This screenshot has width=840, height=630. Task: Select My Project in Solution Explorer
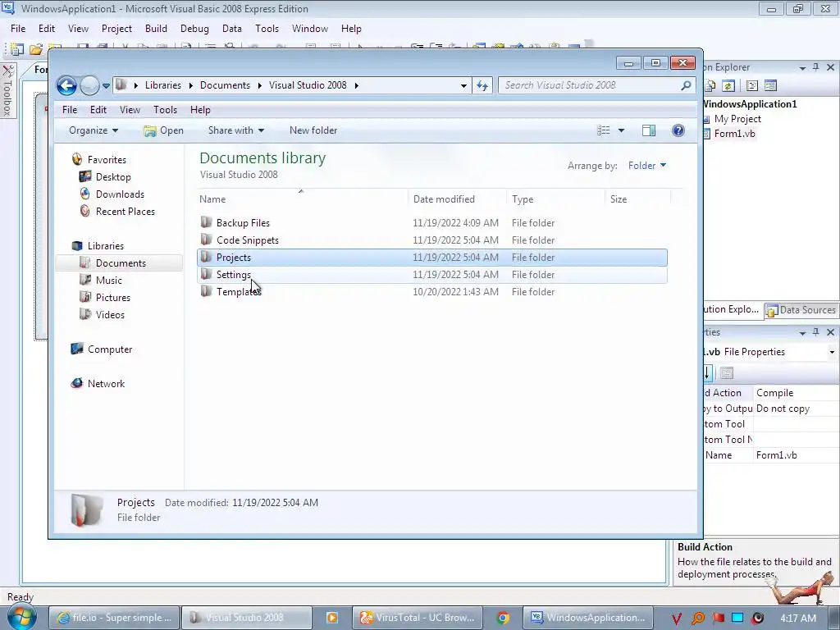click(x=737, y=119)
